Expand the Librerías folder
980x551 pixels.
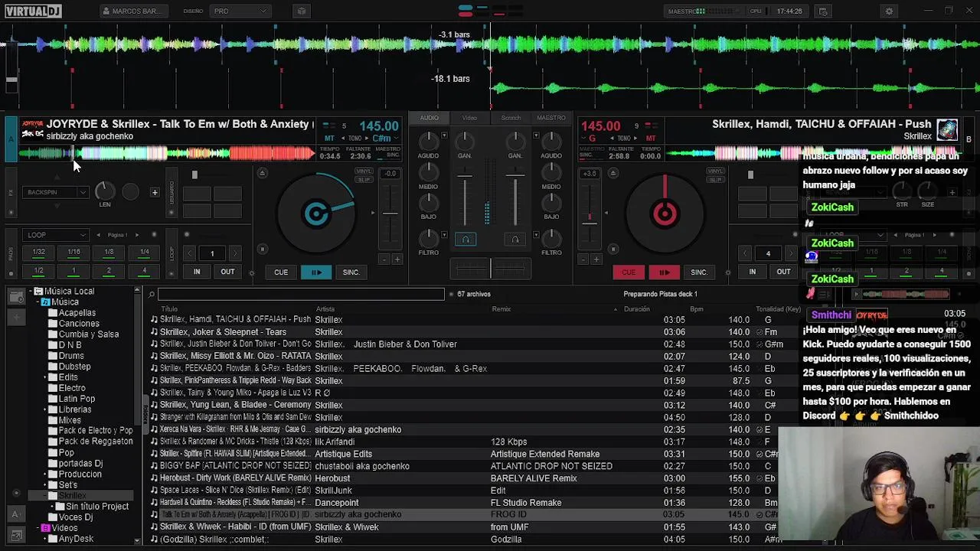pos(45,409)
